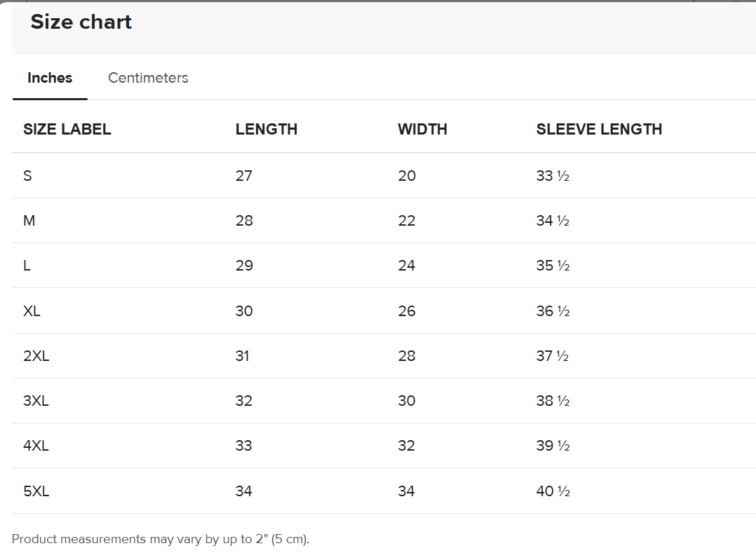Click the 4XL size row label

[x=36, y=446]
